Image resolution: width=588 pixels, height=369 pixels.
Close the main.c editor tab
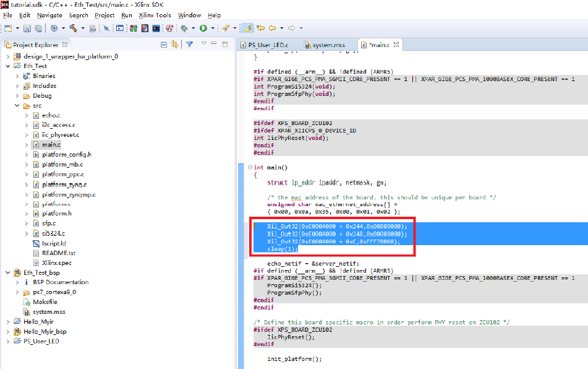point(396,45)
